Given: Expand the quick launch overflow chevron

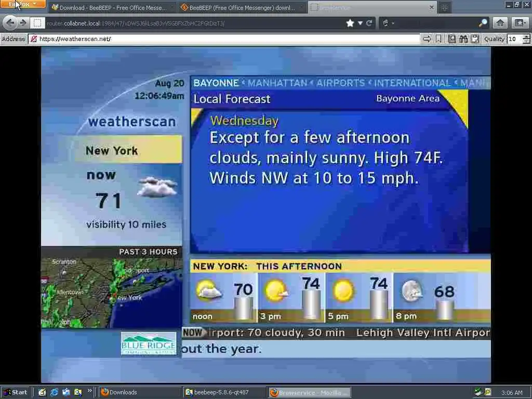Looking at the screenshot, I should pyautogui.click(x=89, y=391).
